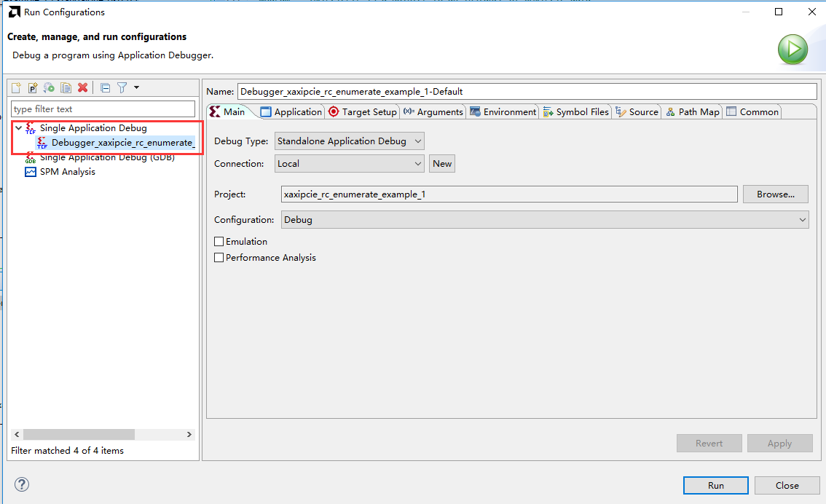Select SPM Analysis tree item
Screen dimensions: 826x504
pyautogui.click(x=68, y=172)
